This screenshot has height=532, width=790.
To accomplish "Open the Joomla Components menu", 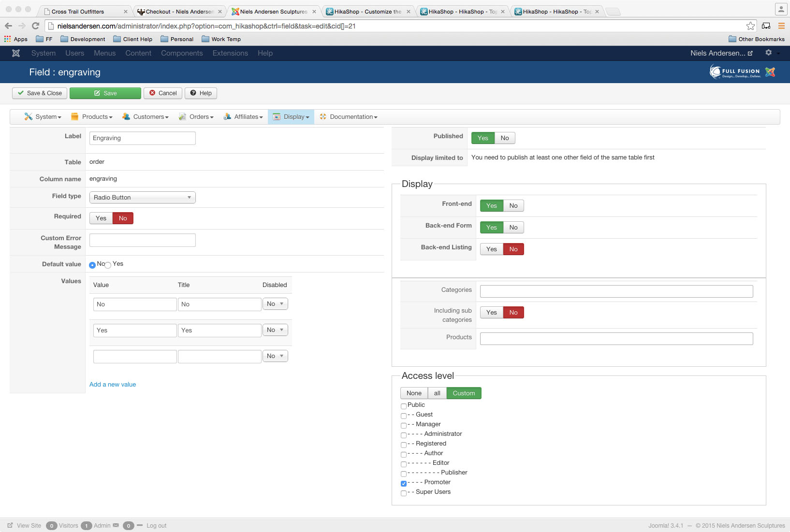I will click(182, 53).
